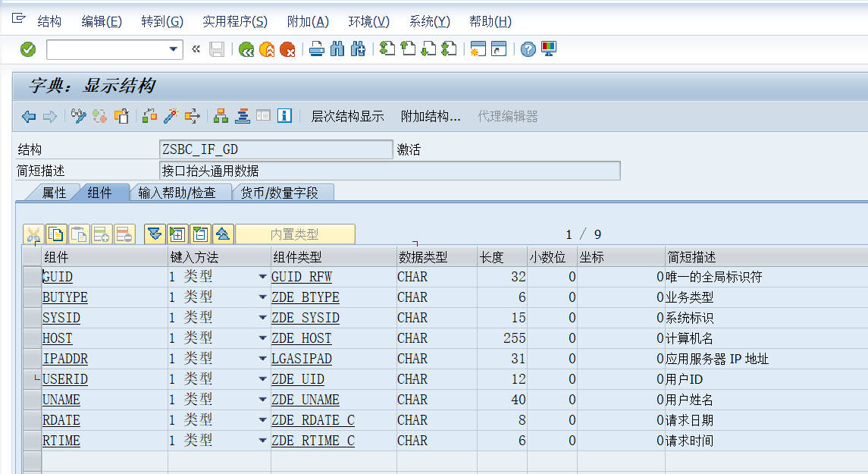Collapse command field with double-chevron icon
This screenshot has height=474, width=868.
[196, 49]
